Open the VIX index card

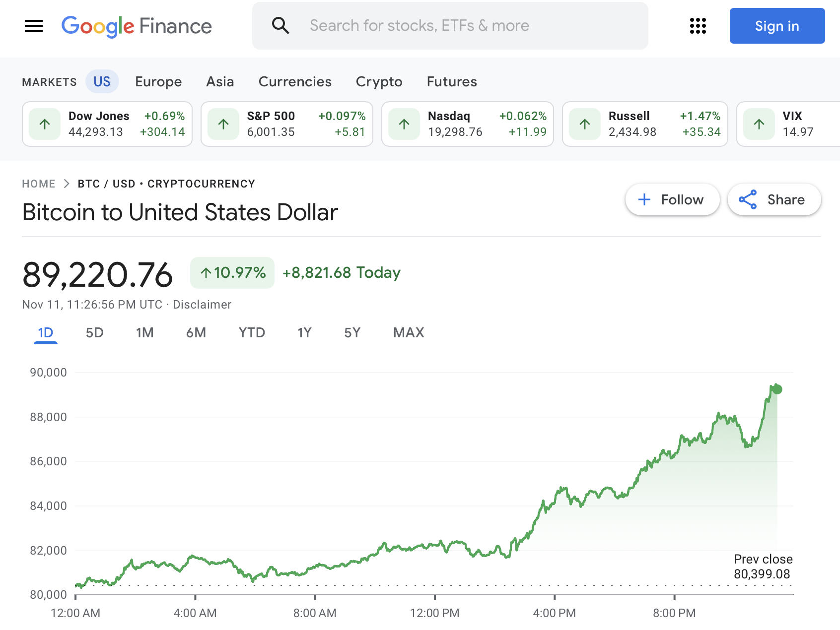[788, 124]
